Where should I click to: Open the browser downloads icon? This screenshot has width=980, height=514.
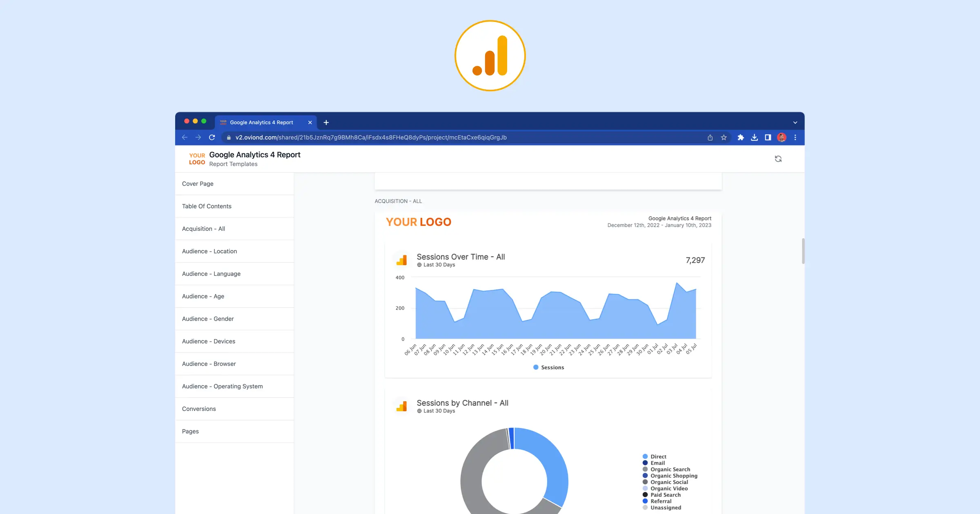tap(754, 137)
